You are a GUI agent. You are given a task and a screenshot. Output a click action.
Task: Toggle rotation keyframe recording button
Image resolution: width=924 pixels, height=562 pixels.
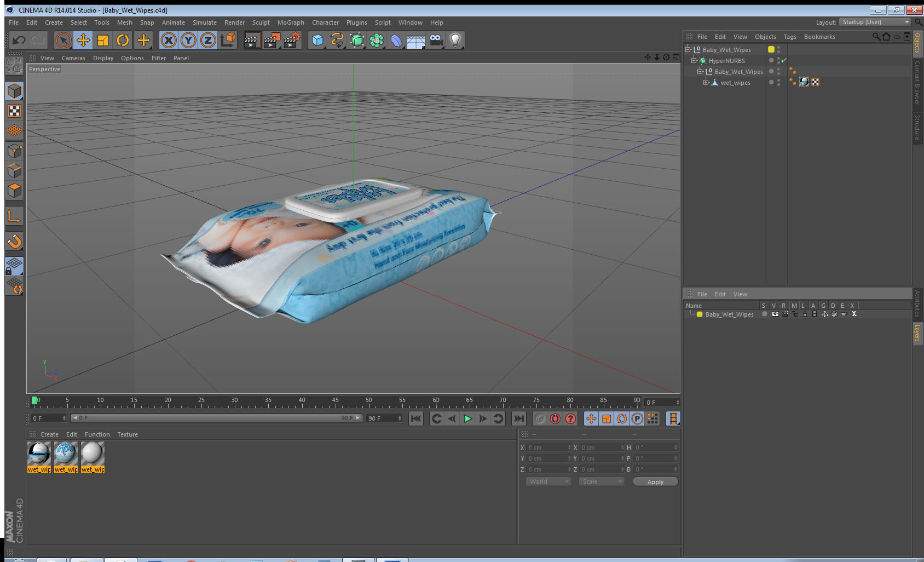click(622, 418)
